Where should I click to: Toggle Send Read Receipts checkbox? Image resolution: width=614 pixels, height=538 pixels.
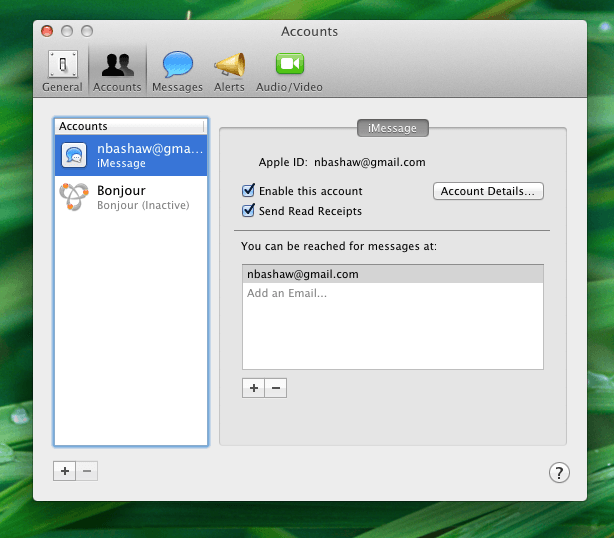tap(249, 211)
